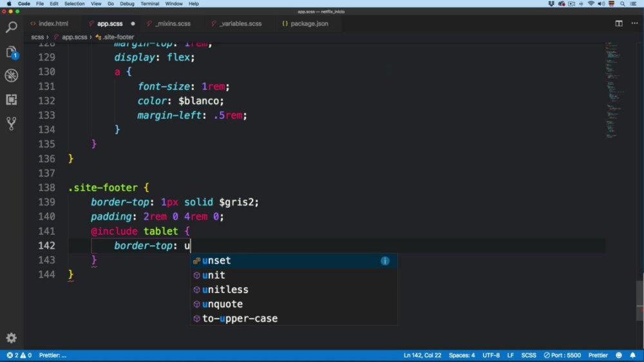Open the Selection menu
Image resolution: width=644 pixels, height=362 pixels.
tap(74, 4)
